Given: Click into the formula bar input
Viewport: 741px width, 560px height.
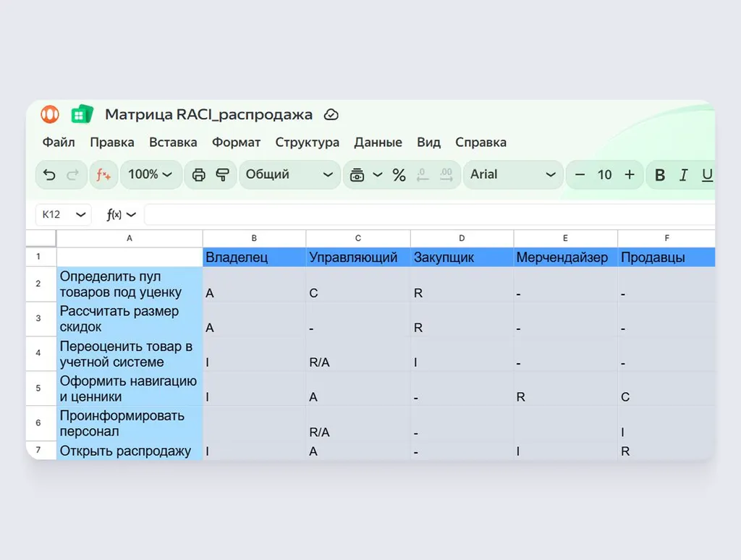Looking at the screenshot, I should 429,215.
